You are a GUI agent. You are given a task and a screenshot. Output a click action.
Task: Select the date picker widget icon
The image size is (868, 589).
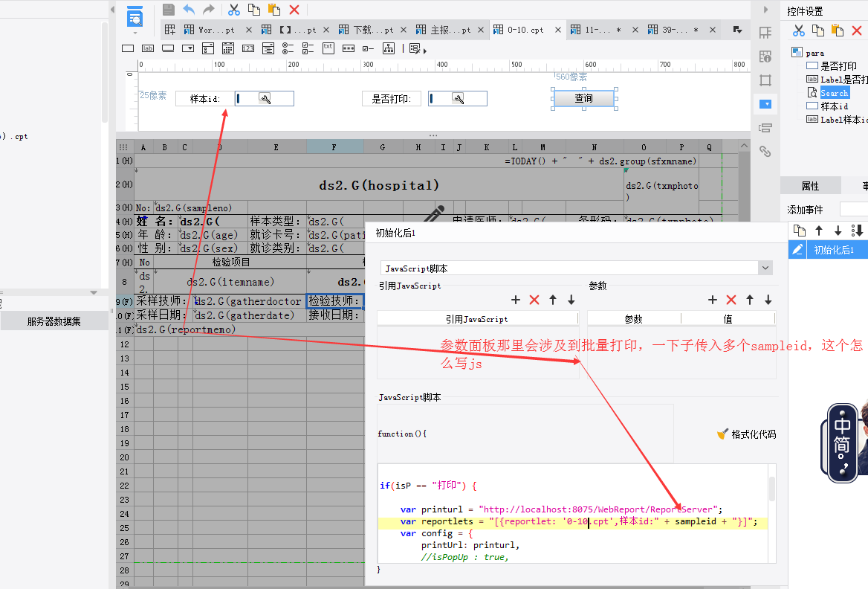tap(228, 48)
